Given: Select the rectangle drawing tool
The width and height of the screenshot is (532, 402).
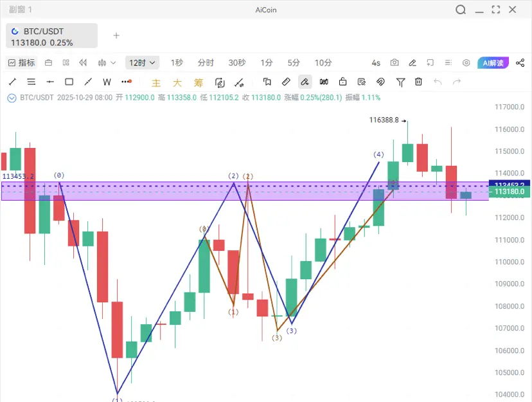Looking at the screenshot, I should click(69, 82).
